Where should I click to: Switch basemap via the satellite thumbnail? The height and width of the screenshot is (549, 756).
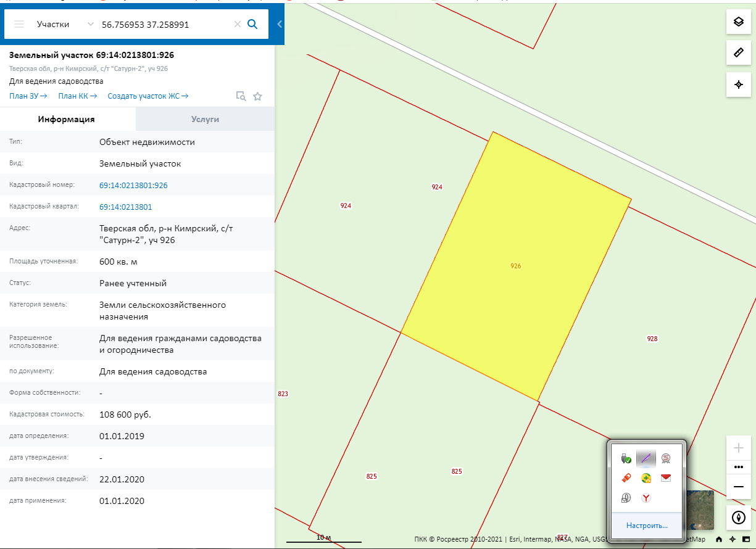699,510
